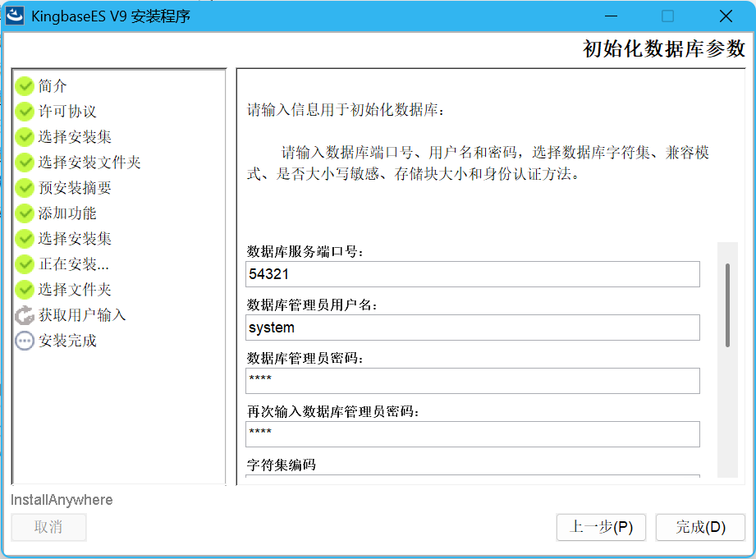Click the refresh arrow icon beside 获取用户输入
756x559 pixels.
(x=25, y=315)
